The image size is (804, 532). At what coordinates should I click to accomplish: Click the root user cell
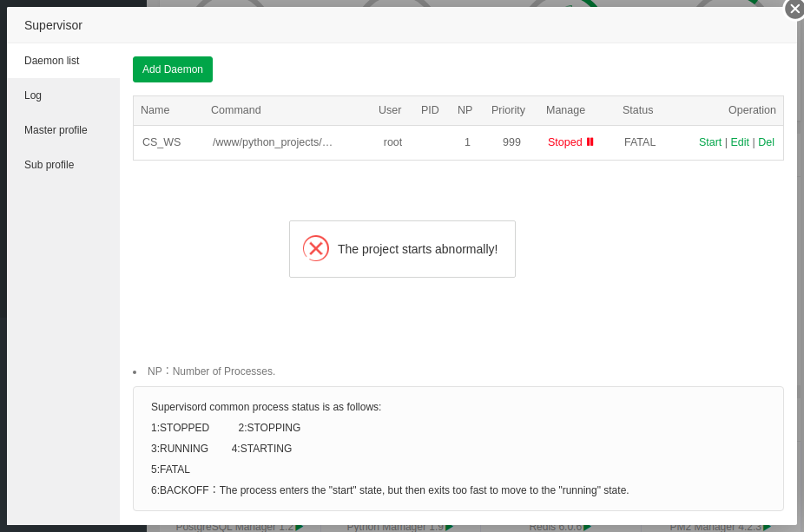pos(392,142)
